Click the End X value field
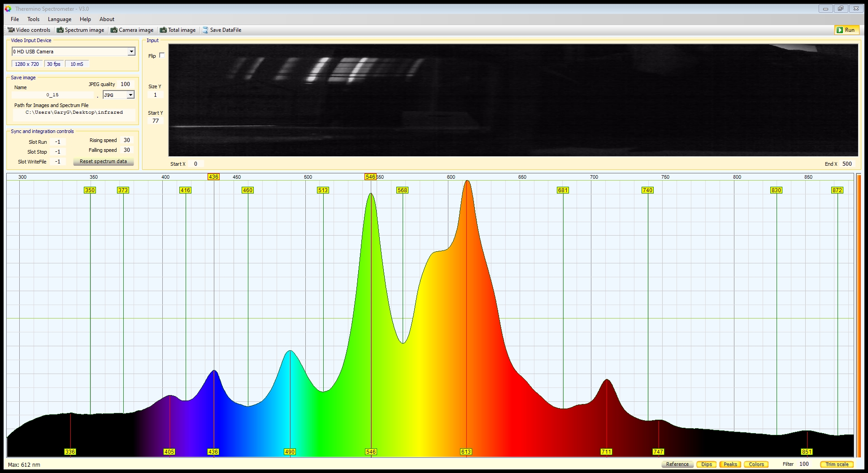868x473 pixels. coord(846,164)
